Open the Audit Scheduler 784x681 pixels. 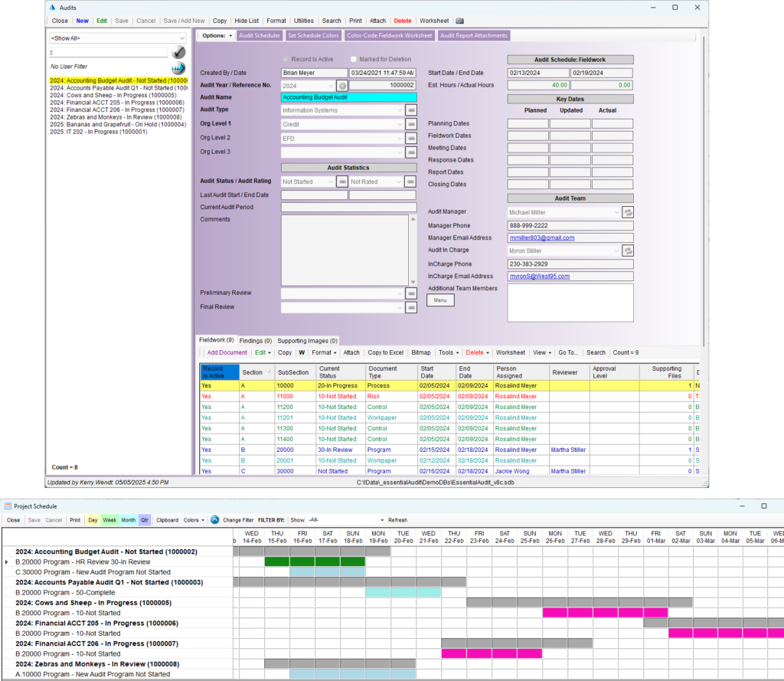coord(260,35)
